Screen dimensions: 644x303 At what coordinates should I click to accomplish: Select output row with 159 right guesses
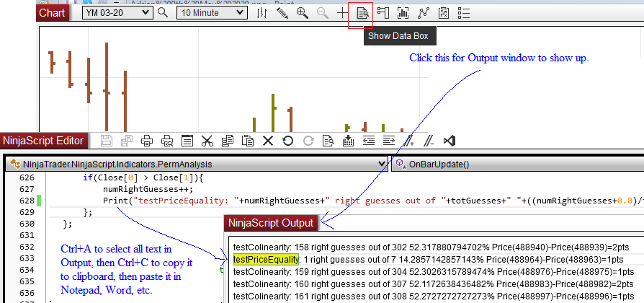pyautogui.click(x=434, y=272)
